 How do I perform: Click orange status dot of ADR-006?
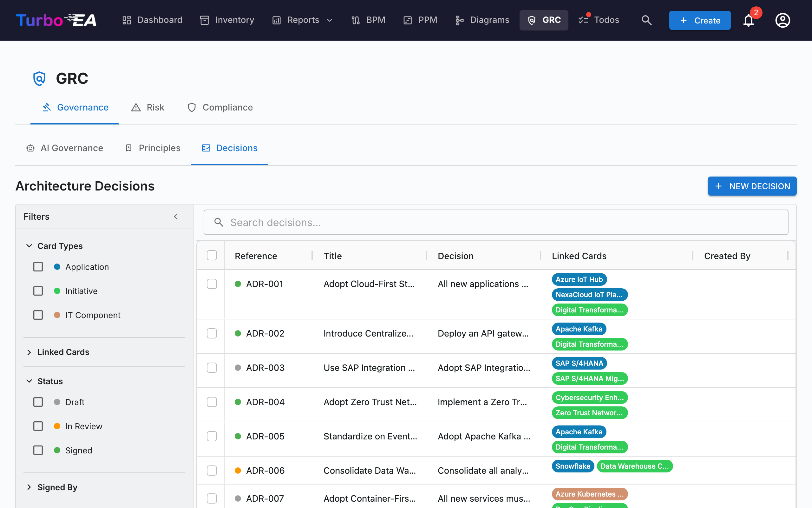tap(238, 470)
